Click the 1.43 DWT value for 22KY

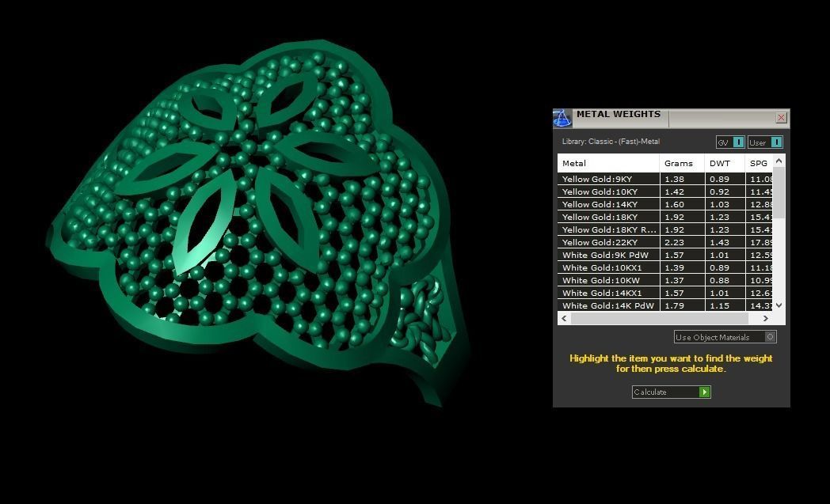coord(719,242)
